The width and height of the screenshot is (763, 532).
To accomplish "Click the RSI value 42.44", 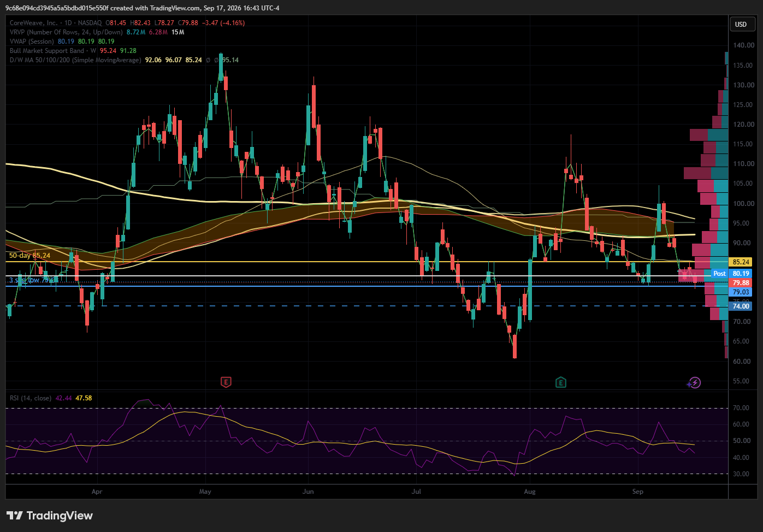I will pyautogui.click(x=63, y=398).
